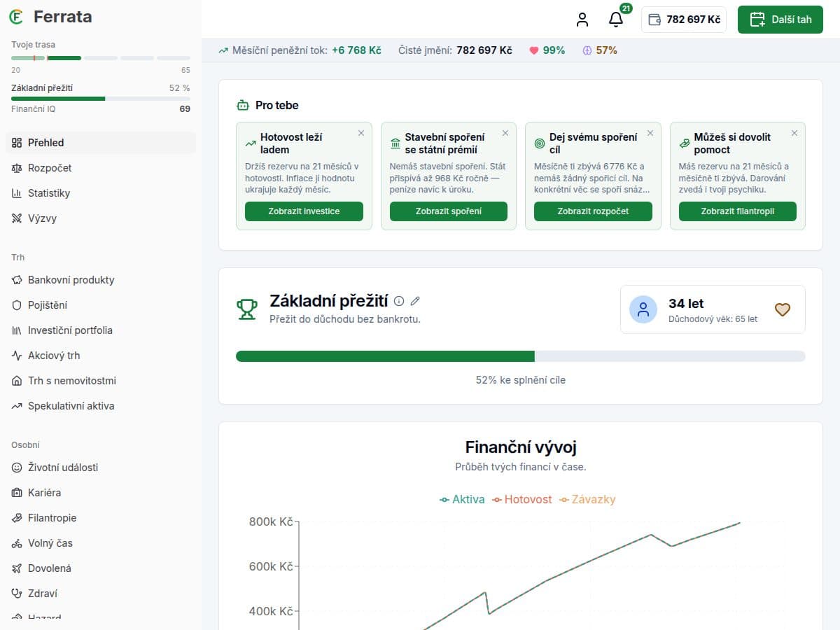Click the Zdraví stethoscope icon

point(17,594)
